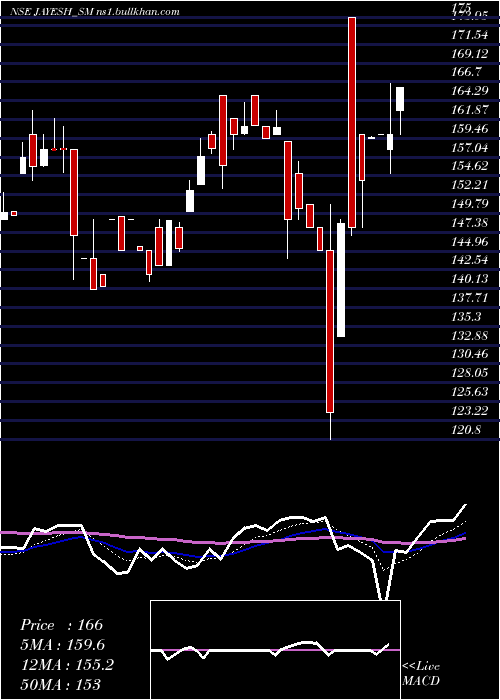Click the 130.46 price axis label
The width and height of the screenshot is (500, 700).
[469, 354]
